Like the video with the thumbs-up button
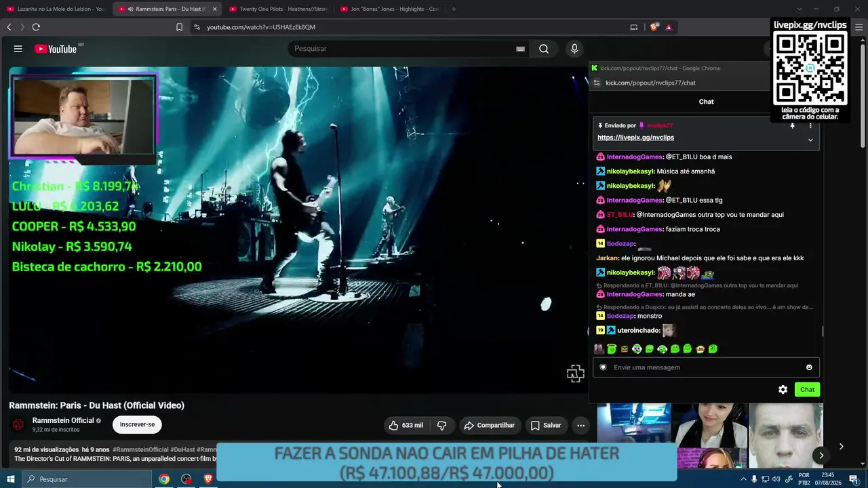 [x=406, y=426]
